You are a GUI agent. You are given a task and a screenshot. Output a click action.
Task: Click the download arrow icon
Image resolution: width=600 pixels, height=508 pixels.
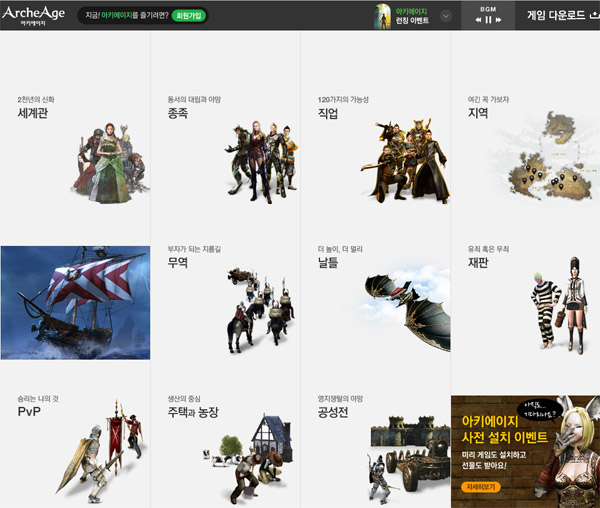[x=595, y=15]
